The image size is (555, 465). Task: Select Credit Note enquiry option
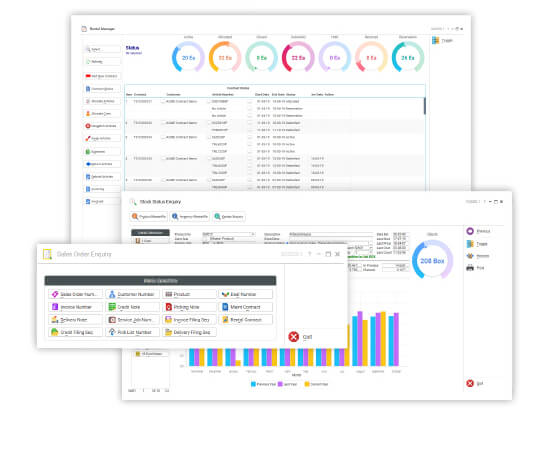[132, 307]
